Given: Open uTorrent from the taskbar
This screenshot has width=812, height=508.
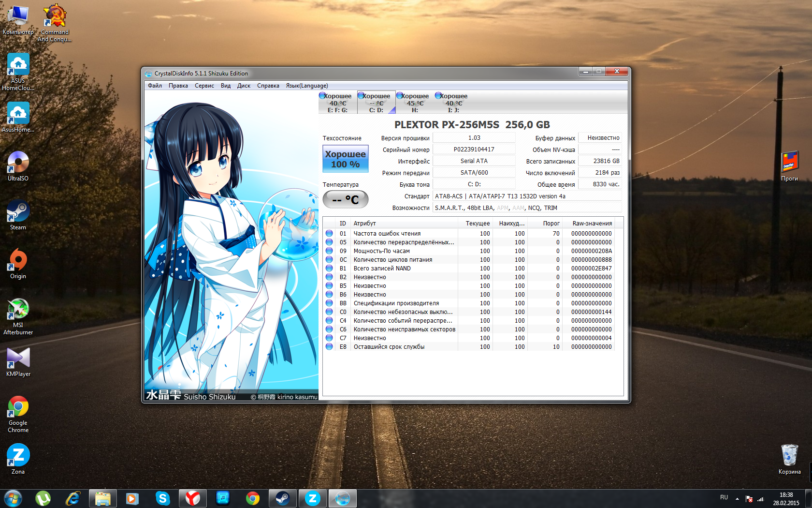Looking at the screenshot, I should click(43, 498).
